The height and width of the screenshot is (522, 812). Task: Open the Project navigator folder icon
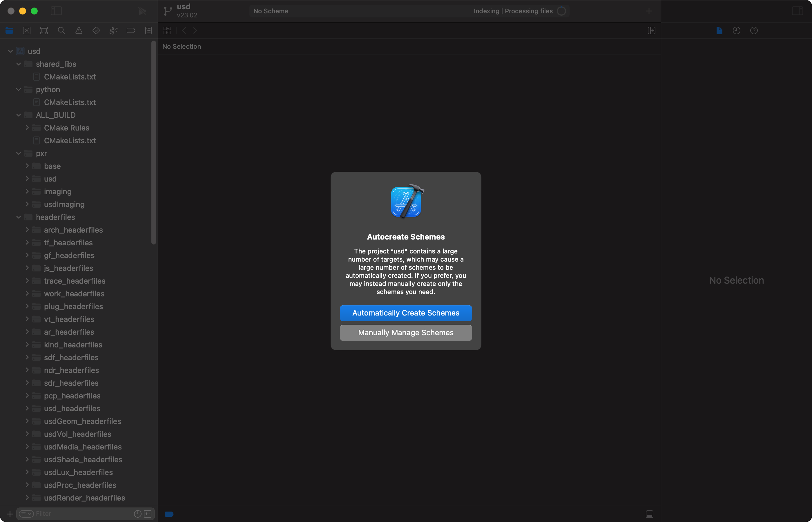(x=9, y=30)
